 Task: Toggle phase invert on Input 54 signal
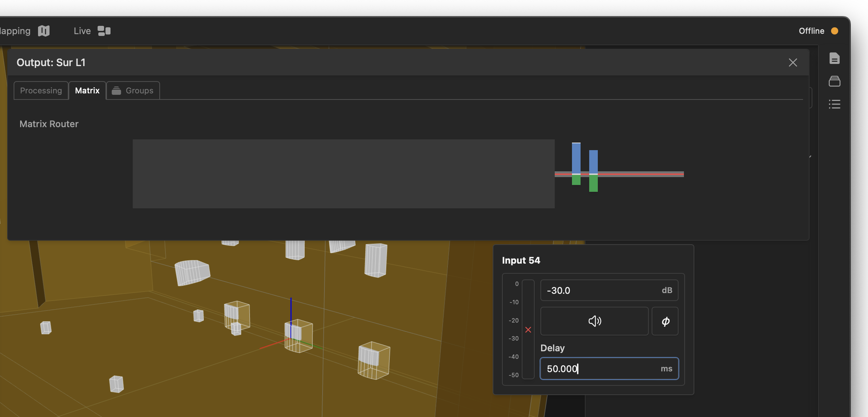(665, 321)
